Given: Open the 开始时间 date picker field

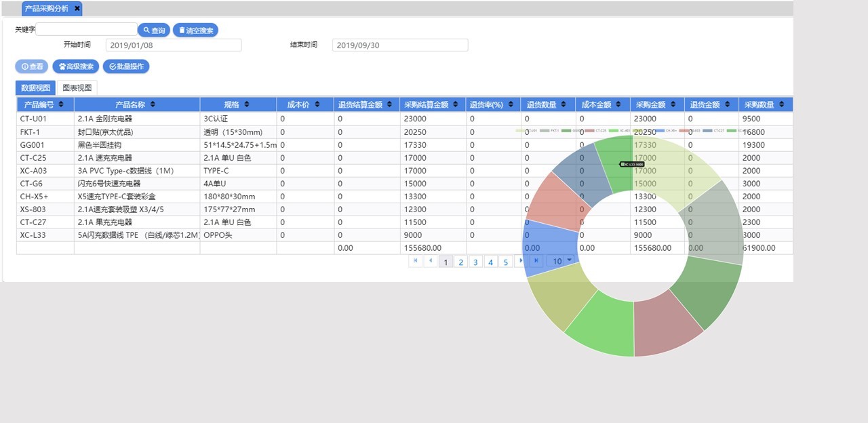Looking at the screenshot, I should 174,45.
